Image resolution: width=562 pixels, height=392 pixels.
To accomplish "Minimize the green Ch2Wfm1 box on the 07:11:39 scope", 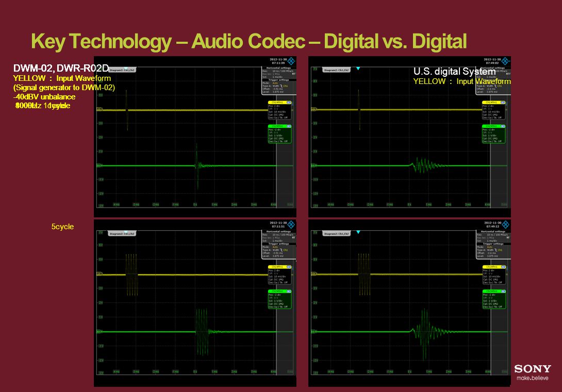I will [289, 126].
